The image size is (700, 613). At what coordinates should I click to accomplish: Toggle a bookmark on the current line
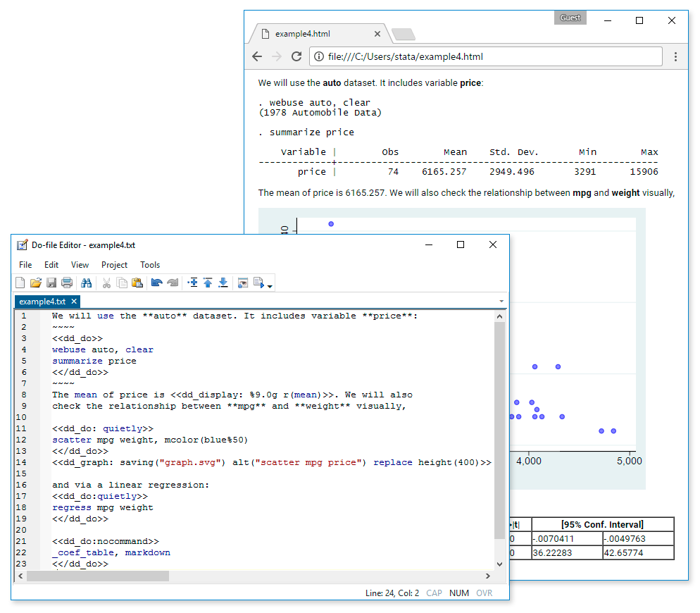coord(193,282)
